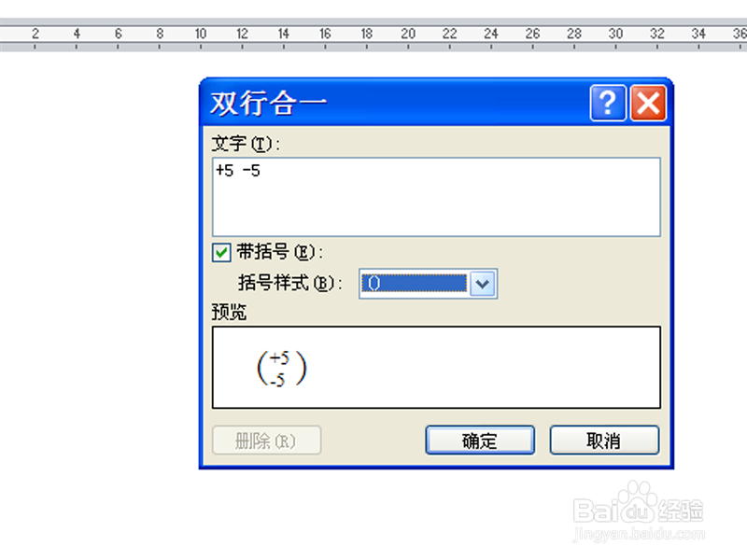Viewport: 747px width, 560px height.
Task: Click the ruler at mark 10
Action: [x=201, y=34]
